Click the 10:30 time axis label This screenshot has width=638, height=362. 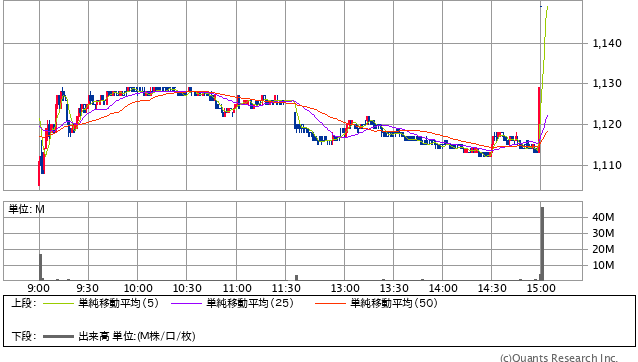[x=187, y=288]
